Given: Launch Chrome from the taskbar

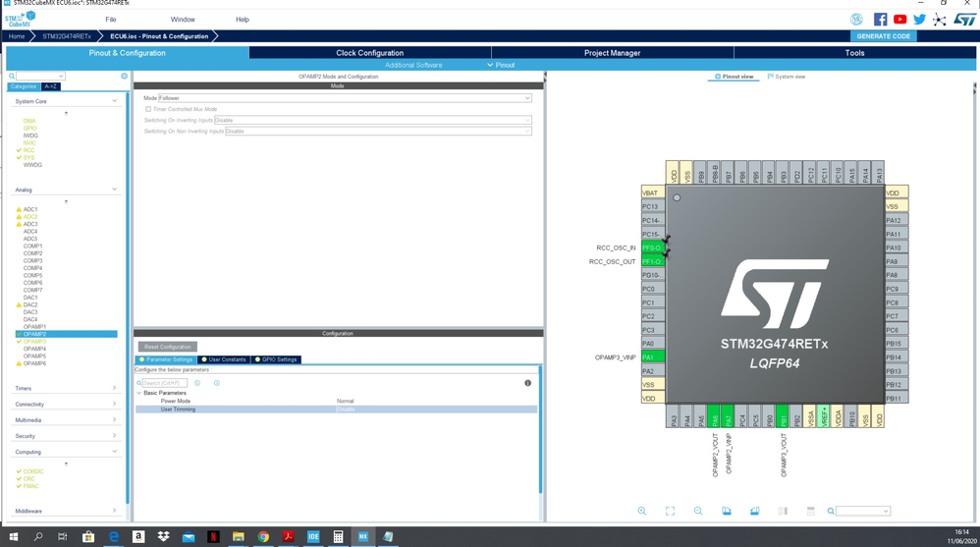Looking at the screenshot, I should pos(263,536).
